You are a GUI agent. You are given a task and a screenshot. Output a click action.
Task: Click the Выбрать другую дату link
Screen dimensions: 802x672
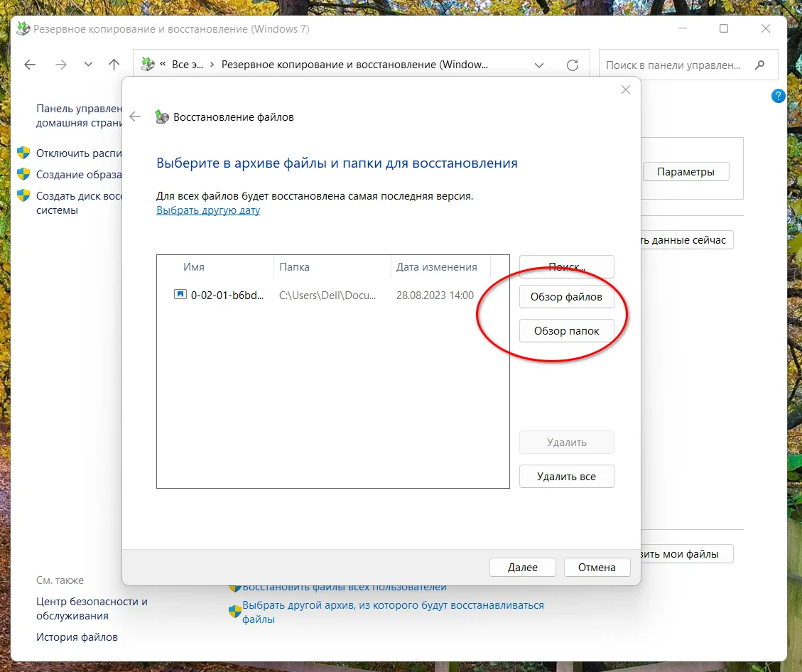(208, 210)
